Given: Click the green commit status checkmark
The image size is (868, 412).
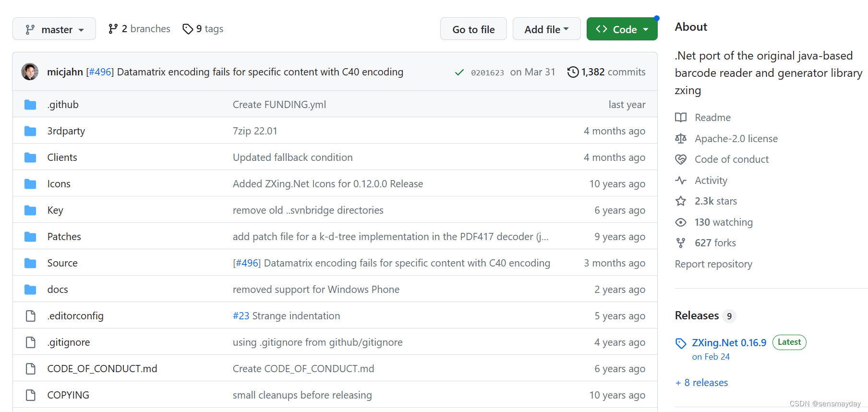Looking at the screenshot, I should [459, 73].
